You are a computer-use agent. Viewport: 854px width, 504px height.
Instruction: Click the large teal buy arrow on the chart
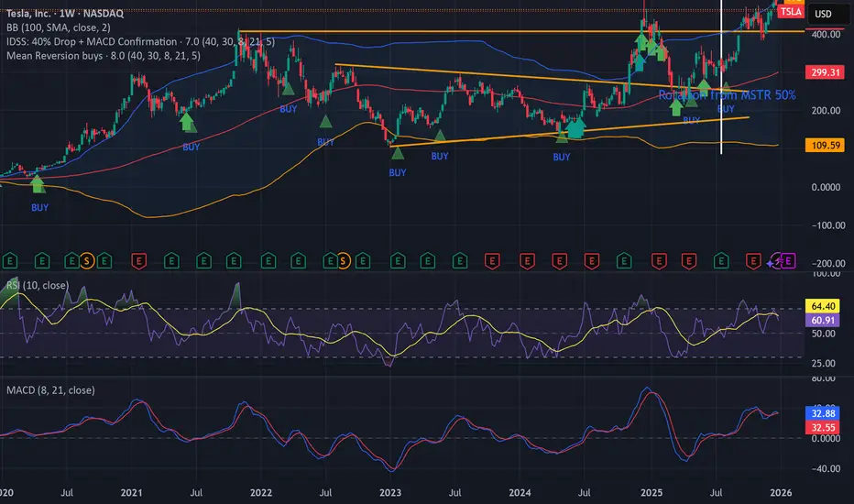tap(575, 128)
